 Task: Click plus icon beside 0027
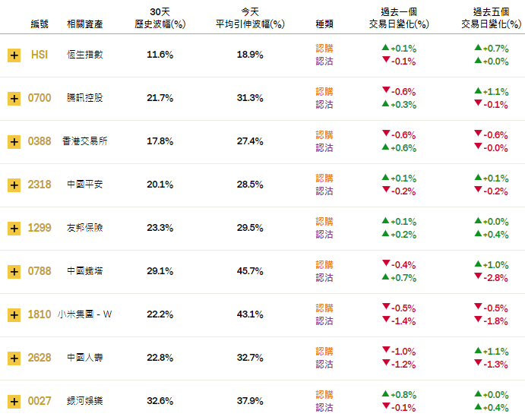click(x=14, y=401)
